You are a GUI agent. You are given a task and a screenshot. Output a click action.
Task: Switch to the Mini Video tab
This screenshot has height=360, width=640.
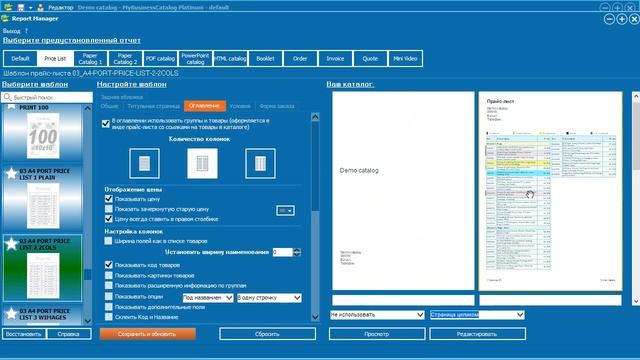(405, 59)
